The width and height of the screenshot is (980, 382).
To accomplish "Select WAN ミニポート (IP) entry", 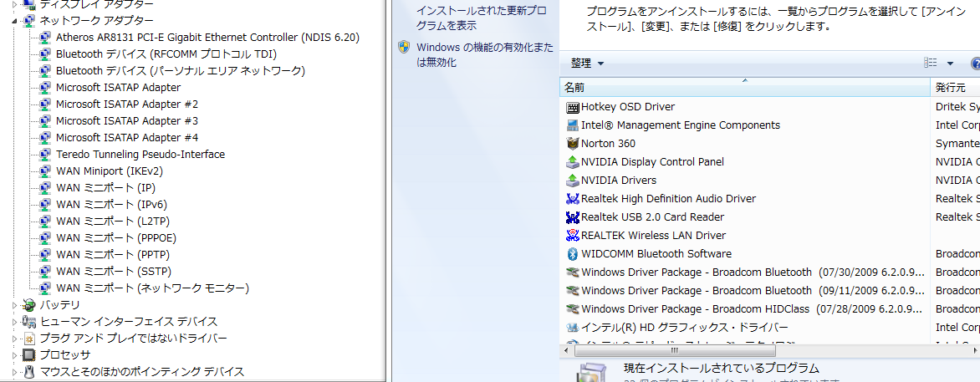I will [105, 188].
